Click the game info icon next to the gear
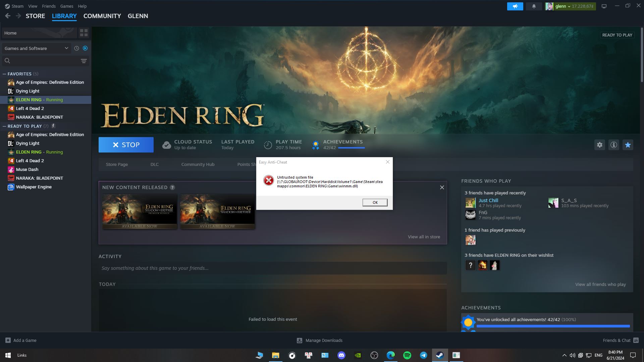This screenshot has height=362, width=644. tap(613, 145)
